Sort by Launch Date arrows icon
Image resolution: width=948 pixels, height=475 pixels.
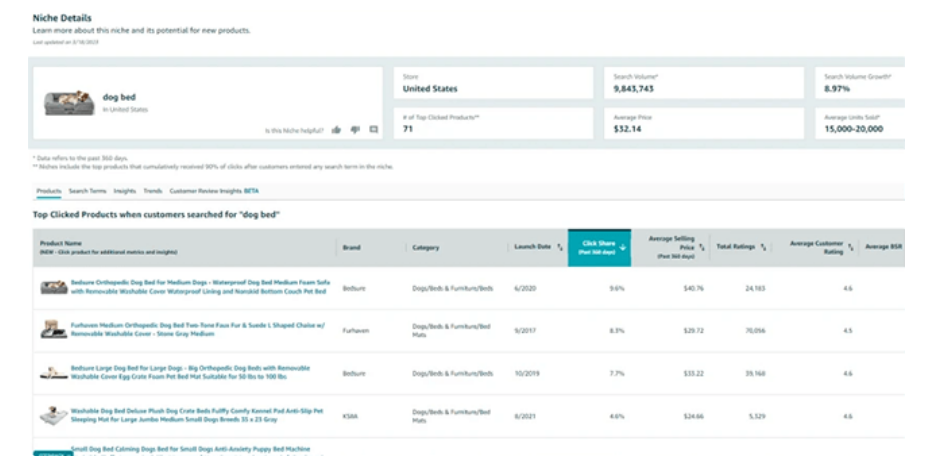tap(560, 247)
